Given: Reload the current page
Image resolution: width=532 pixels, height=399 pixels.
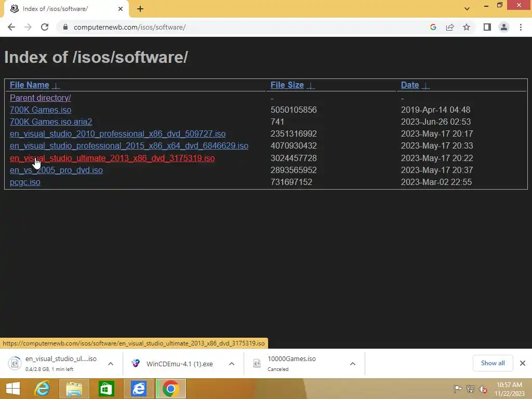Looking at the screenshot, I should tap(45, 27).
